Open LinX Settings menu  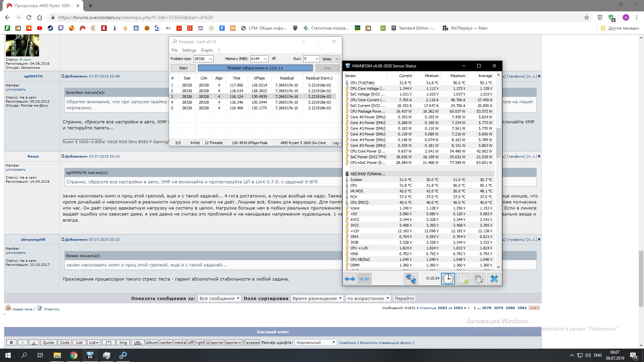click(189, 50)
